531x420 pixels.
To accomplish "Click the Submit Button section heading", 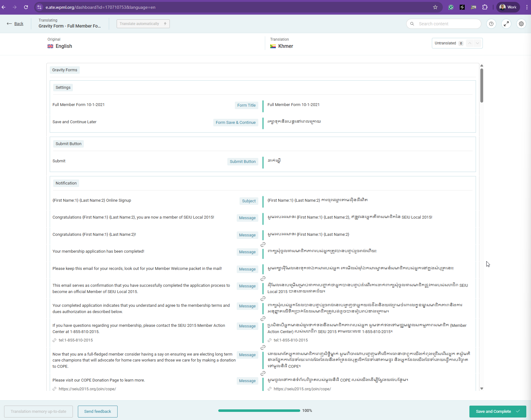I will point(68,144).
